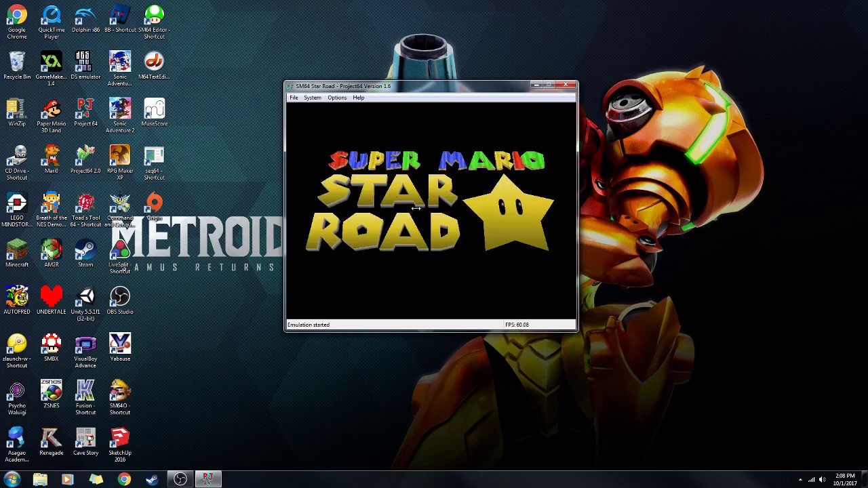Select the Minecraft desktop icon
The height and width of the screenshot is (488, 868).
tap(17, 253)
